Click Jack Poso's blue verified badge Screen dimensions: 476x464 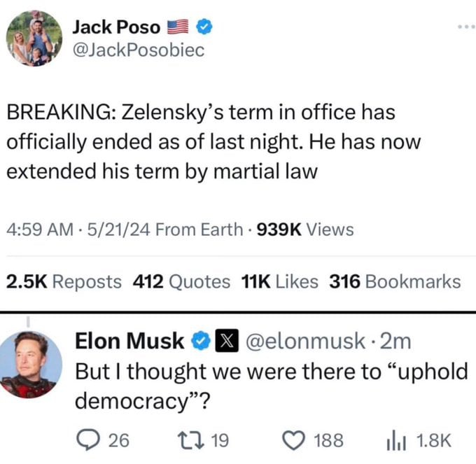coord(204,27)
